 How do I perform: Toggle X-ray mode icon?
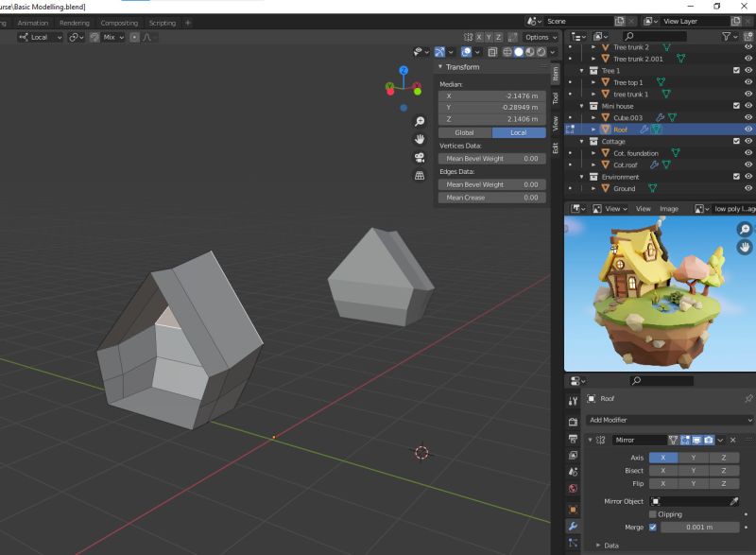click(x=492, y=52)
